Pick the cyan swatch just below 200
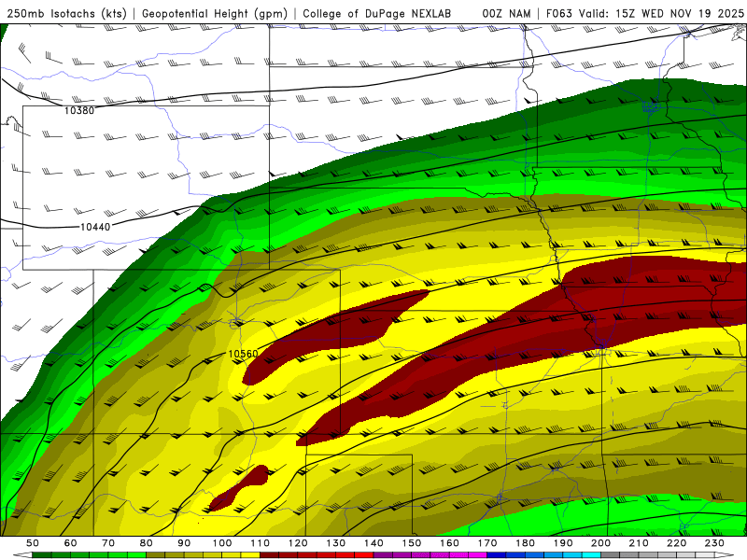The image size is (747, 560). coord(591,555)
